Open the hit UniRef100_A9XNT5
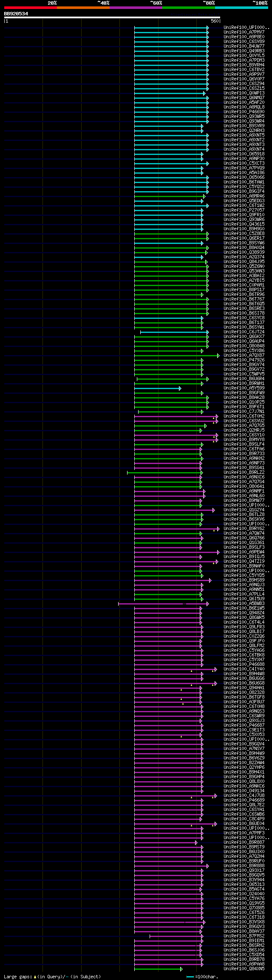Viewport: 272px width, 980px height. coord(244,135)
